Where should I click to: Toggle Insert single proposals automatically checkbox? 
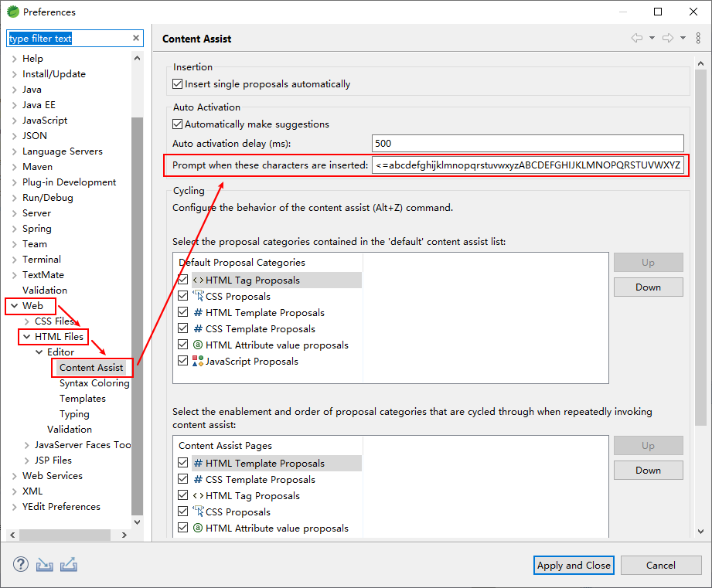[x=178, y=84]
